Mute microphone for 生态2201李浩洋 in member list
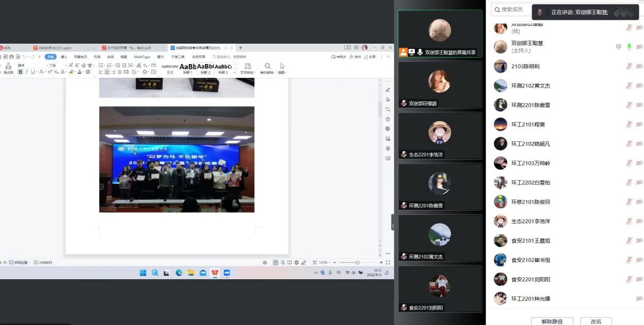Viewport: 644px width, 325px height. point(629,221)
